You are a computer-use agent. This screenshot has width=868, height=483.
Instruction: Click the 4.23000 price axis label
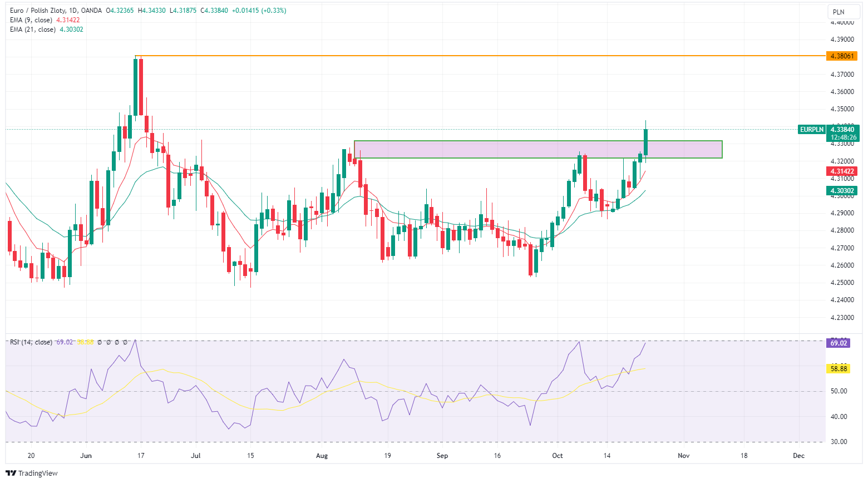pyautogui.click(x=842, y=318)
